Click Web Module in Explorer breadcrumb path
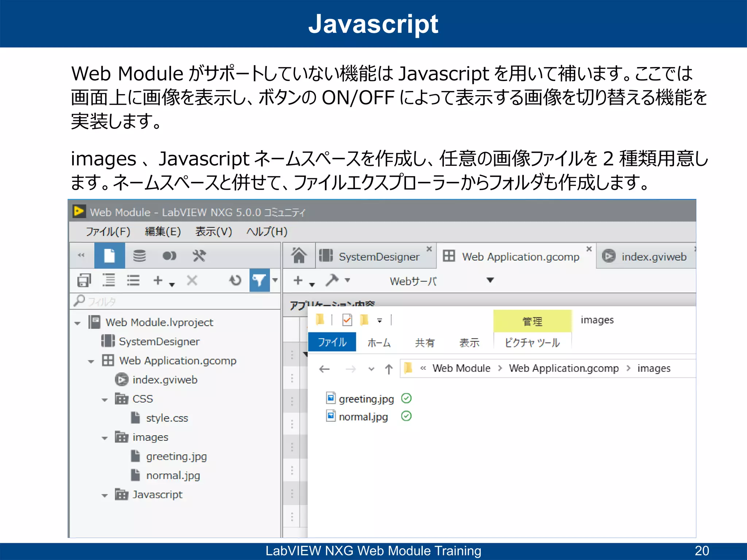Viewport: 747px width, 560px height. 461,369
